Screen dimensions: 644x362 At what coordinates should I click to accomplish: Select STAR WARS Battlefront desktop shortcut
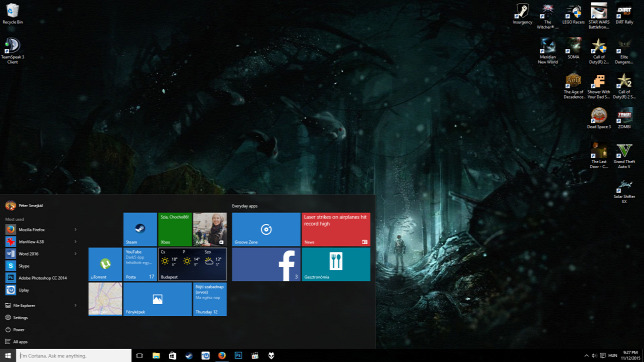click(599, 16)
